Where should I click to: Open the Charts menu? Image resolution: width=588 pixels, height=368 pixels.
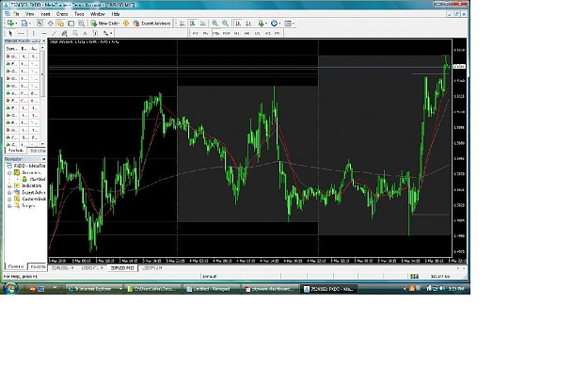click(x=62, y=14)
